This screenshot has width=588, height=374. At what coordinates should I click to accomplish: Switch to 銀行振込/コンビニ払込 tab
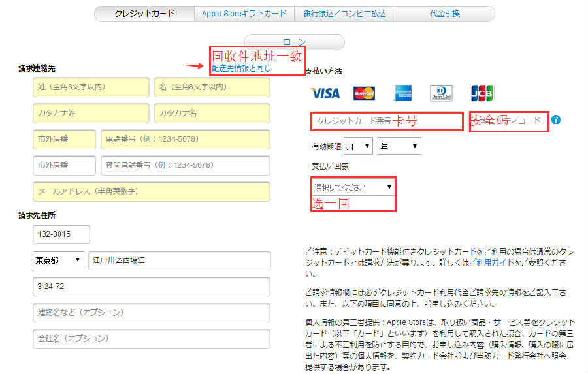coord(344,13)
